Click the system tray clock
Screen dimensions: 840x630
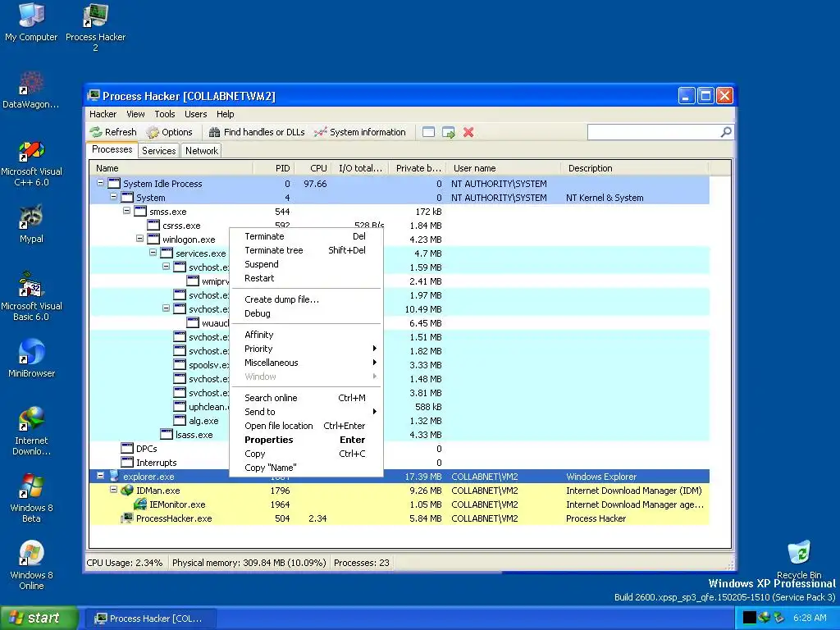tap(810, 618)
